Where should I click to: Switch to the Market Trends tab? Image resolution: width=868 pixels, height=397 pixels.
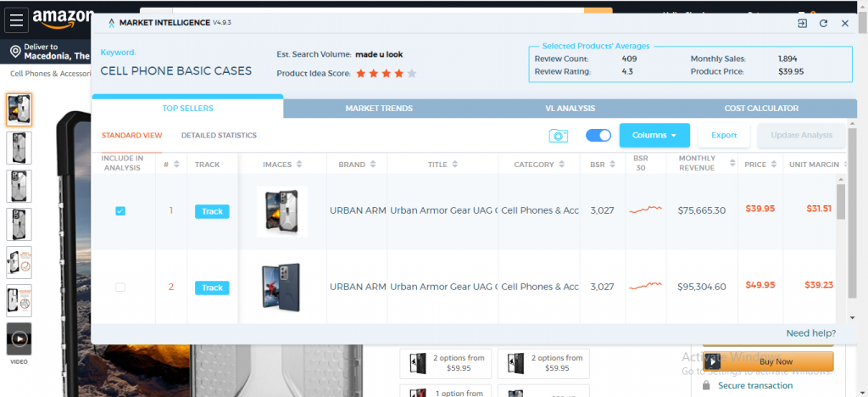pos(379,109)
